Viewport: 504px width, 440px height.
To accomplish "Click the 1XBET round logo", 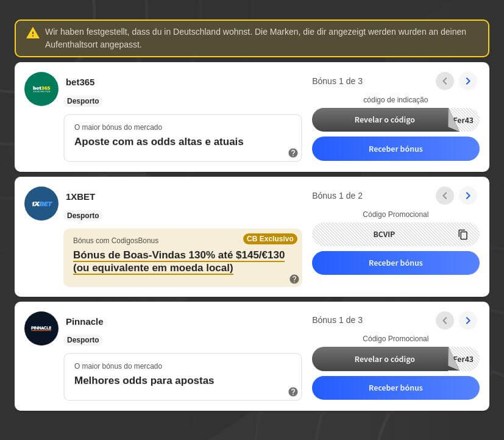I will tap(41, 204).
